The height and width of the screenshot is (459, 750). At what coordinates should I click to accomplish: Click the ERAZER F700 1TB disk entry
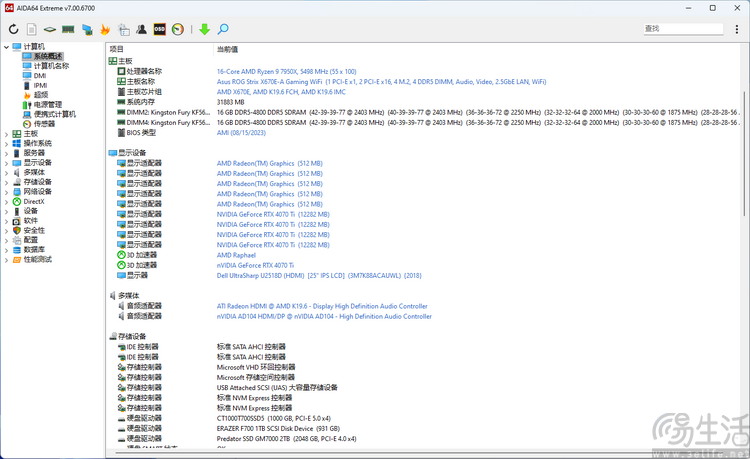click(x=278, y=429)
